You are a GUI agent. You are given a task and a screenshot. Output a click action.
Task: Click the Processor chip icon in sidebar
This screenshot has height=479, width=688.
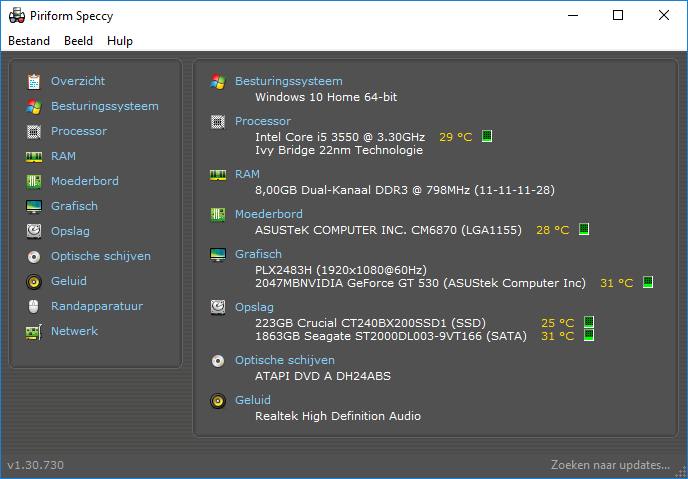[34, 132]
